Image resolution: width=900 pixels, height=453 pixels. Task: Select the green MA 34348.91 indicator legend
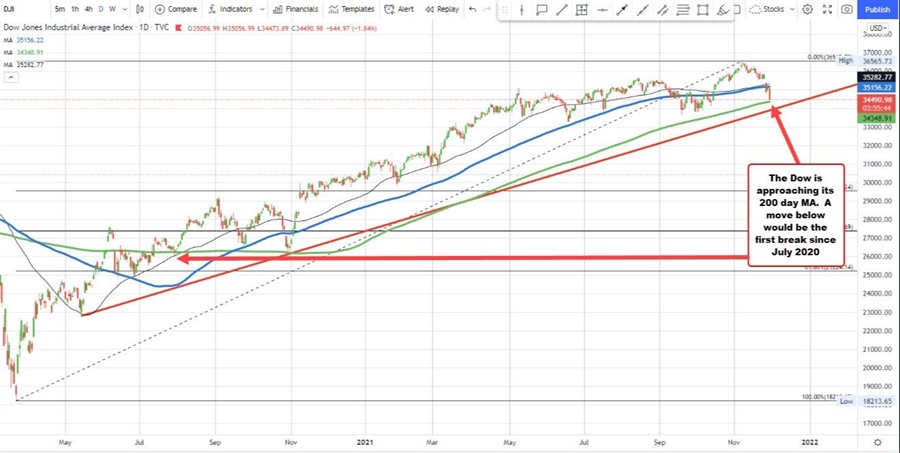(25, 52)
